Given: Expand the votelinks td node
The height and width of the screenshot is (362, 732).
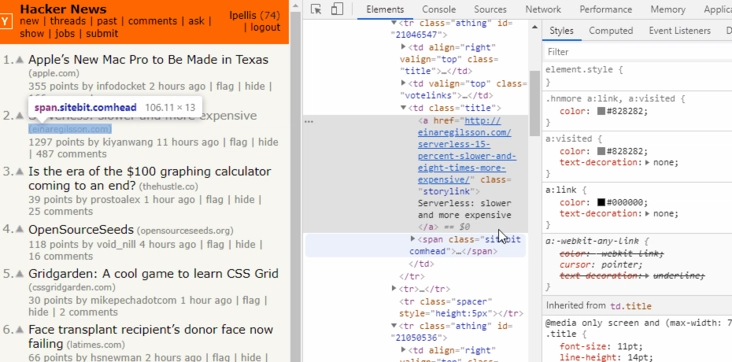Looking at the screenshot, I should pyautogui.click(x=403, y=83).
